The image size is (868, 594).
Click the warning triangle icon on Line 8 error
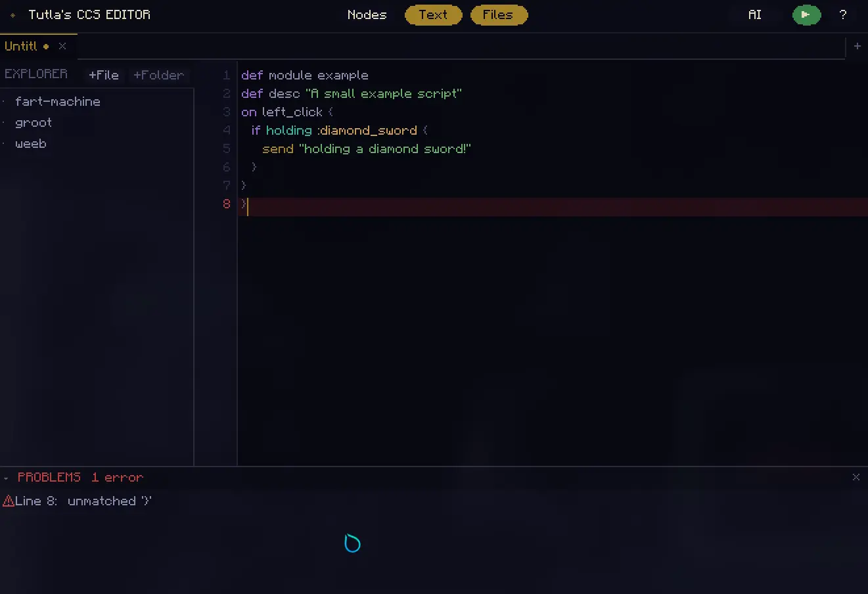click(x=9, y=501)
